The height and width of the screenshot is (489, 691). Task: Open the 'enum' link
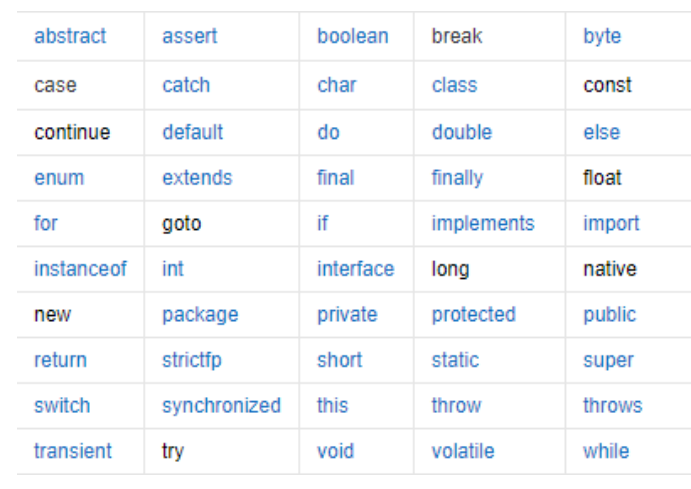click(59, 178)
